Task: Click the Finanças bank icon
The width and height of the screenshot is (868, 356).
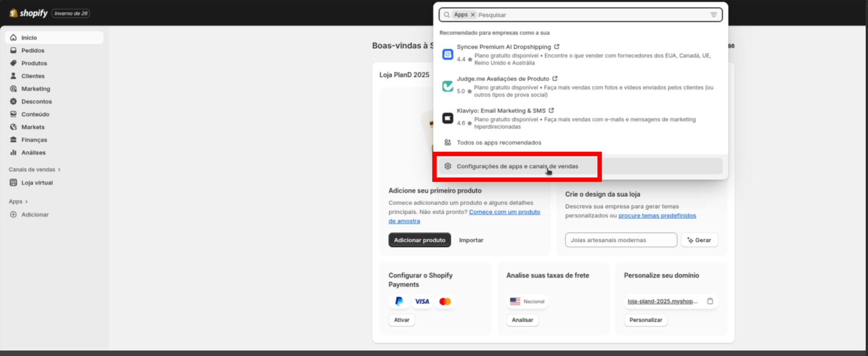Action: 13,140
